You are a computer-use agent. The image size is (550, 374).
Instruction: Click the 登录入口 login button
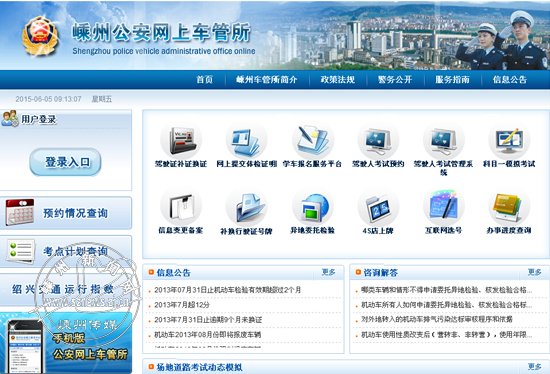[66, 162]
